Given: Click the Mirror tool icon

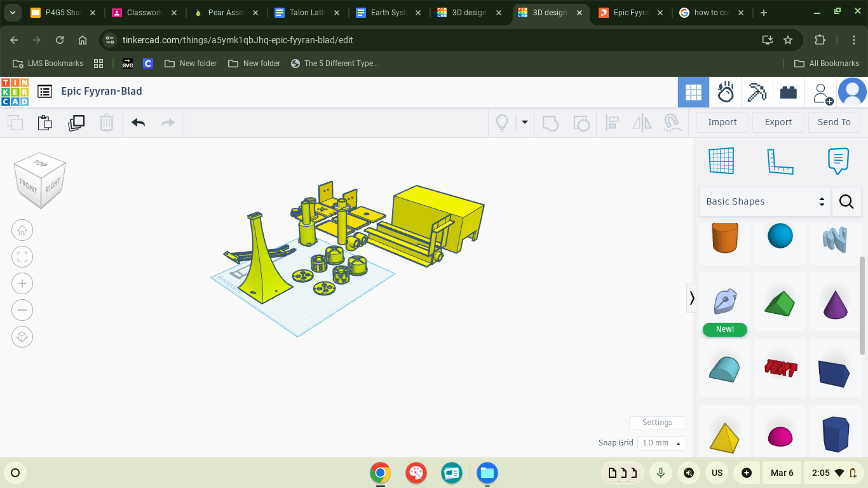Looking at the screenshot, I should (x=642, y=123).
